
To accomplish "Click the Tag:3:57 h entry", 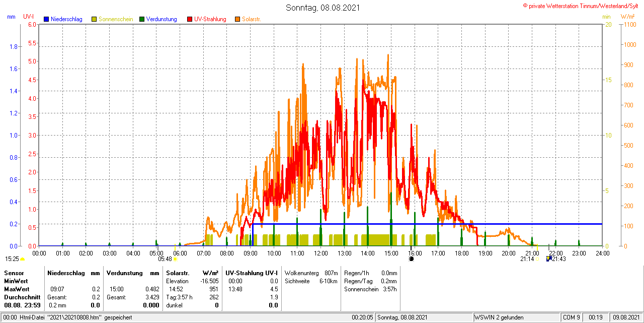I will tap(179, 297).
